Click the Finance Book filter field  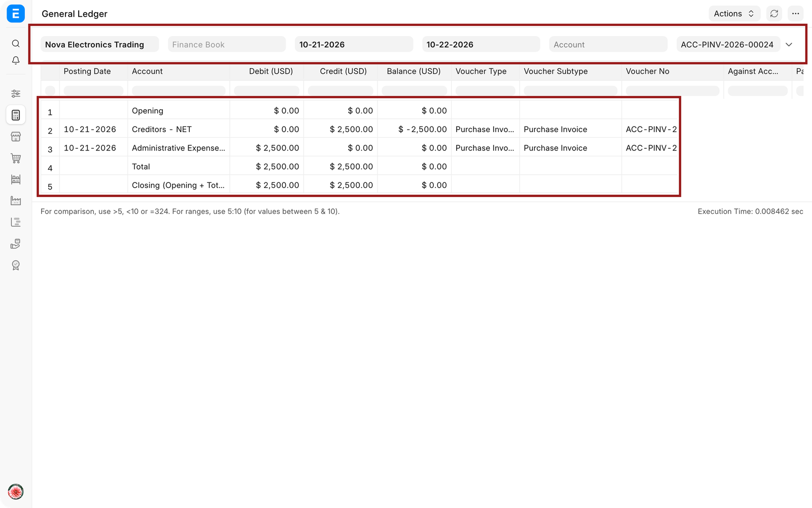click(x=227, y=44)
